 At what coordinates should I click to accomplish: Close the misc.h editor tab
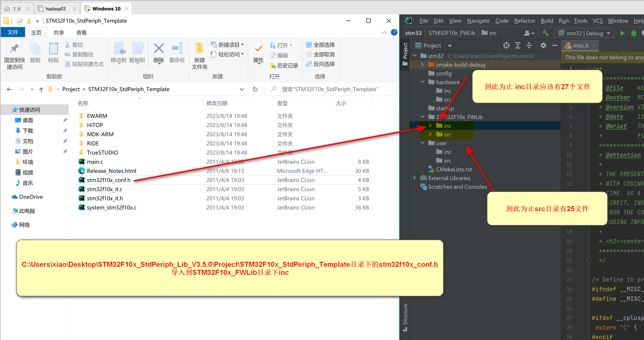tap(594, 45)
